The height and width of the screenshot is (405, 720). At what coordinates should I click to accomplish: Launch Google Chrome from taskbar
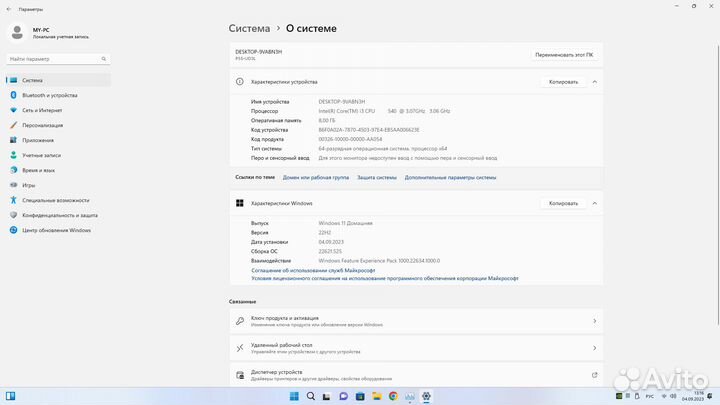pyautogui.click(x=393, y=396)
